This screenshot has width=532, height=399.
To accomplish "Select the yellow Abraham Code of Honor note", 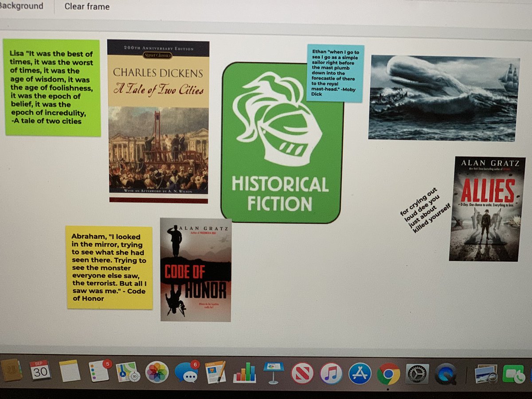I will [109, 267].
